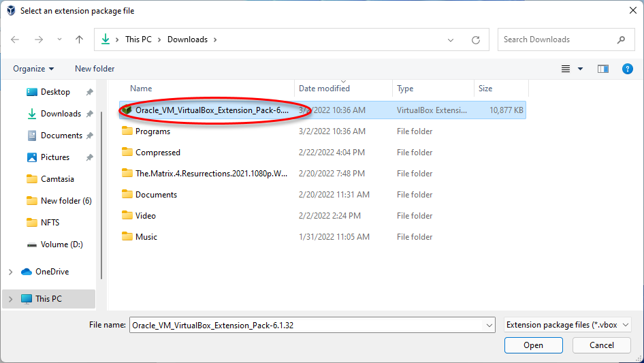Click the Music folder icon
The image size is (644, 363).
(x=127, y=236)
